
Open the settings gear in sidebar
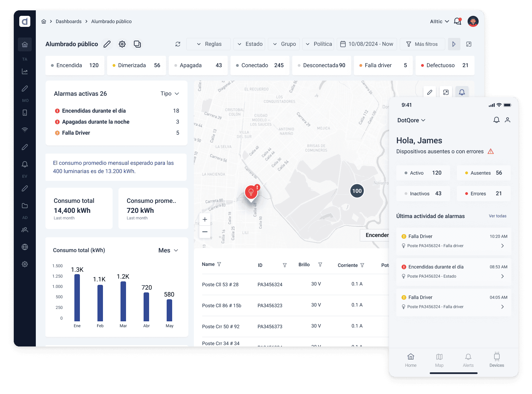coord(25,264)
